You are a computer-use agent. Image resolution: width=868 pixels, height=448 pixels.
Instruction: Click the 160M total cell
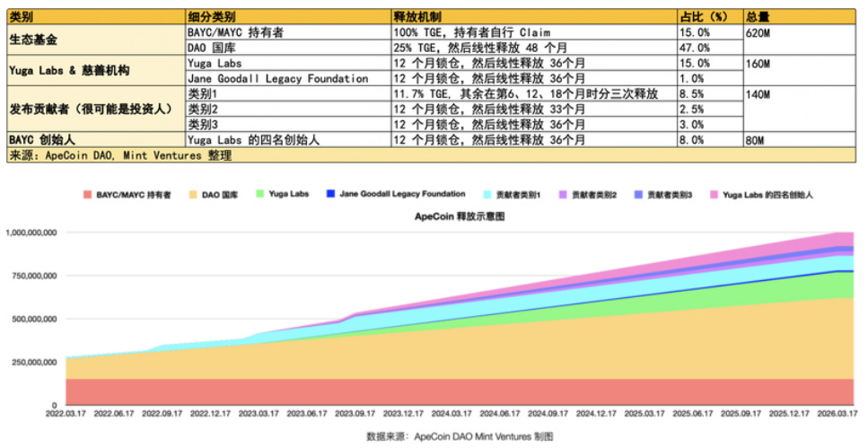[800, 70]
